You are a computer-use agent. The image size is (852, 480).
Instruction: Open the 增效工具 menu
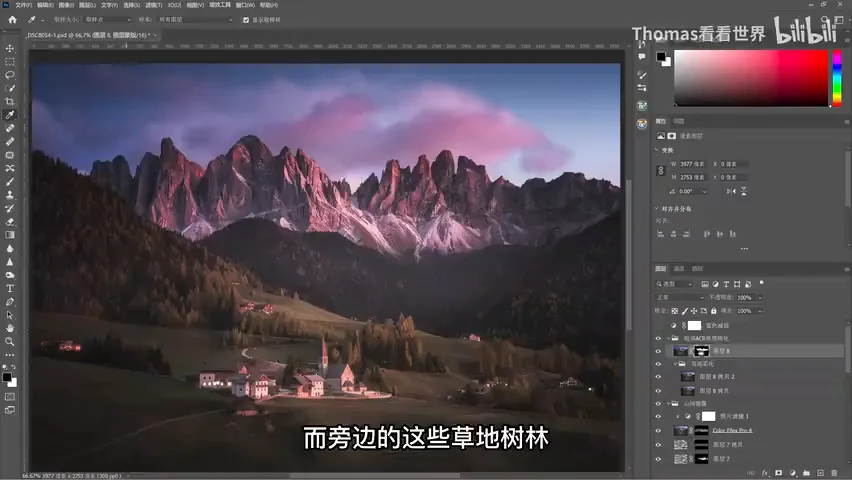tap(220, 5)
